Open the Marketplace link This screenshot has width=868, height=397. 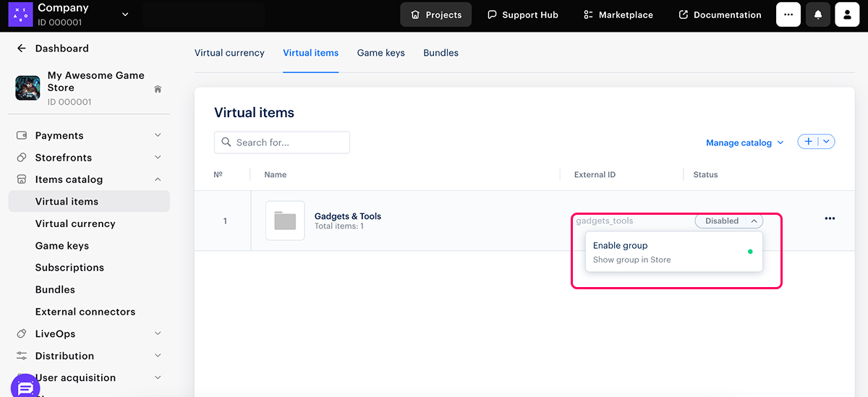click(x=618, y=14)
